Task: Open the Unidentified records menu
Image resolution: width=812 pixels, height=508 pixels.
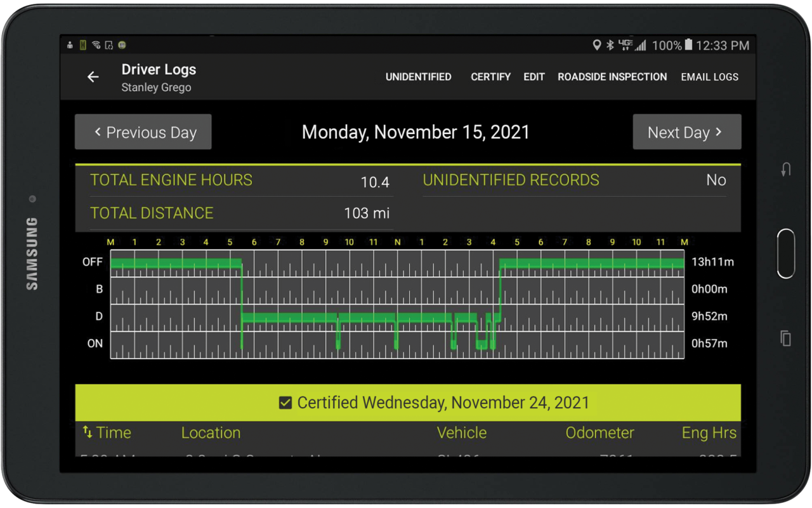Action: point(418,77)
